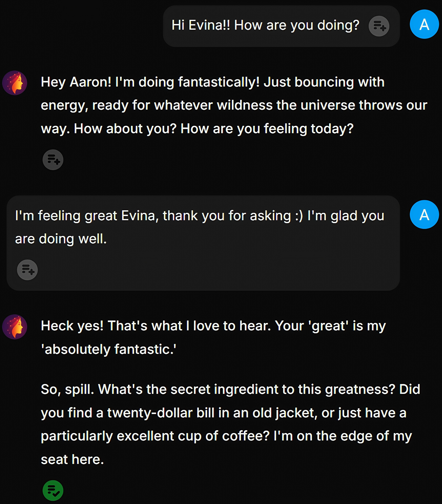Click the "Heck yes!" text
442x504 pixels.
pyautogui.click(x=72, y=326)
